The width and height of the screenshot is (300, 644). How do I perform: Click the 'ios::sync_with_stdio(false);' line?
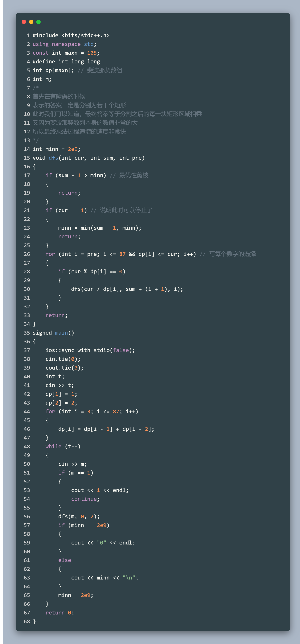[90, 350]
